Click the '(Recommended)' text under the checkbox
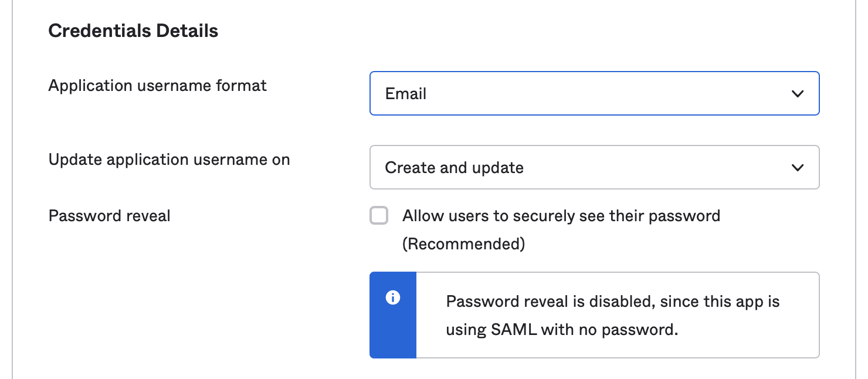Viewport: 868px width, 379px height. (464, 243)
